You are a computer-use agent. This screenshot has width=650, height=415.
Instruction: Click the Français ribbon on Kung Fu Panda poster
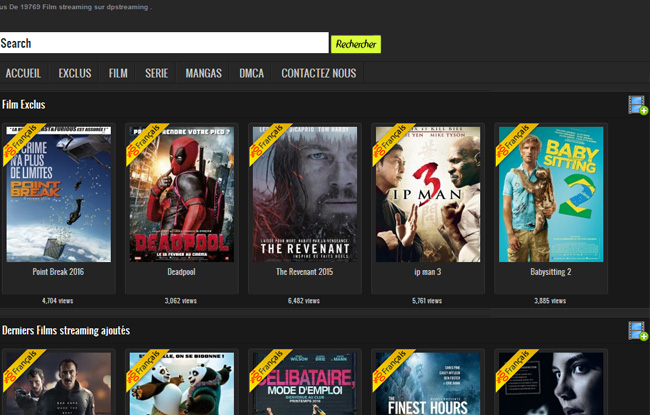click(x=147, y=370)
